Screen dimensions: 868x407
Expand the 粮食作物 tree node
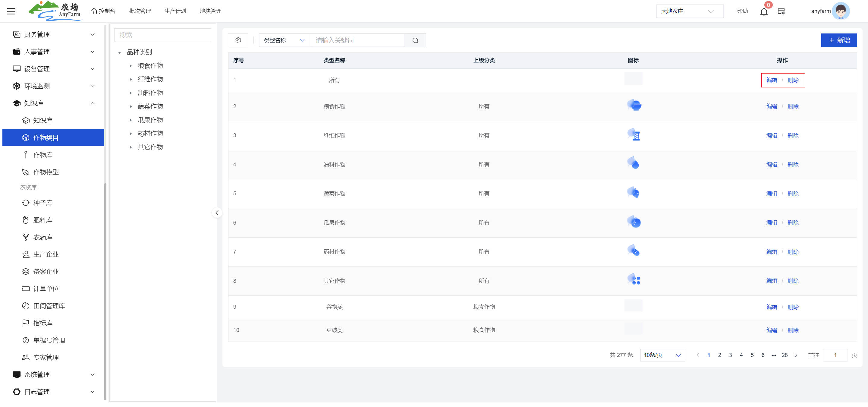pos(131,66)
